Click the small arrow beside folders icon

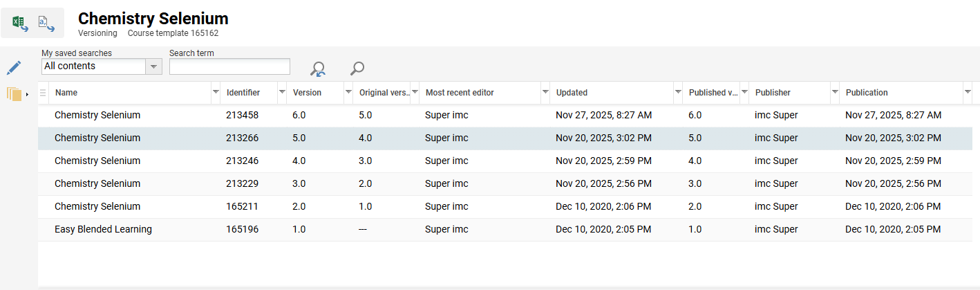click(x=27, y=94)
